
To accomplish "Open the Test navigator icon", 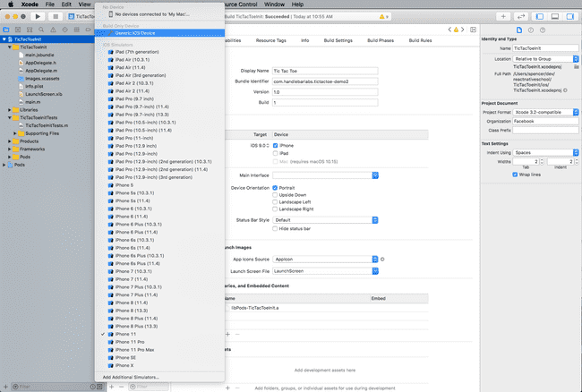I will pyautogui.click(x=65, y=30).
